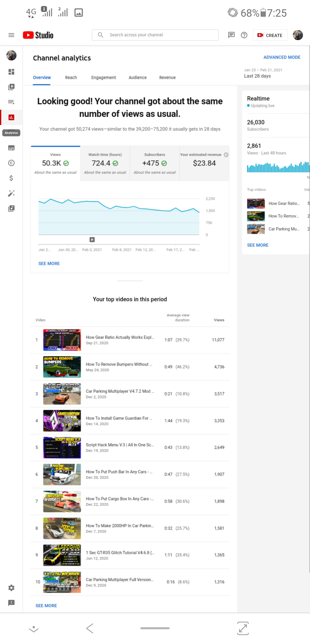310x644 pixels.
Task: Open account avatar in top right
Action: pos(298,35)
